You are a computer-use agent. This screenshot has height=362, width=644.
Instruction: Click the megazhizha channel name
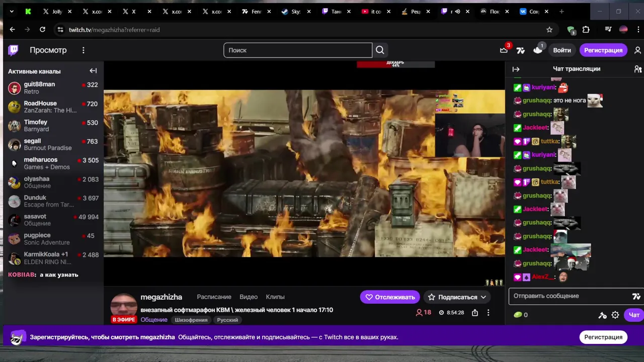tap(161, 297)
